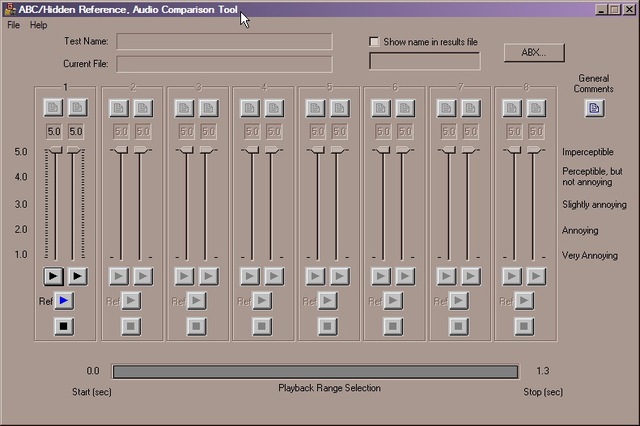Play the right sample in group 1
The image size is (640, 426).
click(x=77, y=275)
